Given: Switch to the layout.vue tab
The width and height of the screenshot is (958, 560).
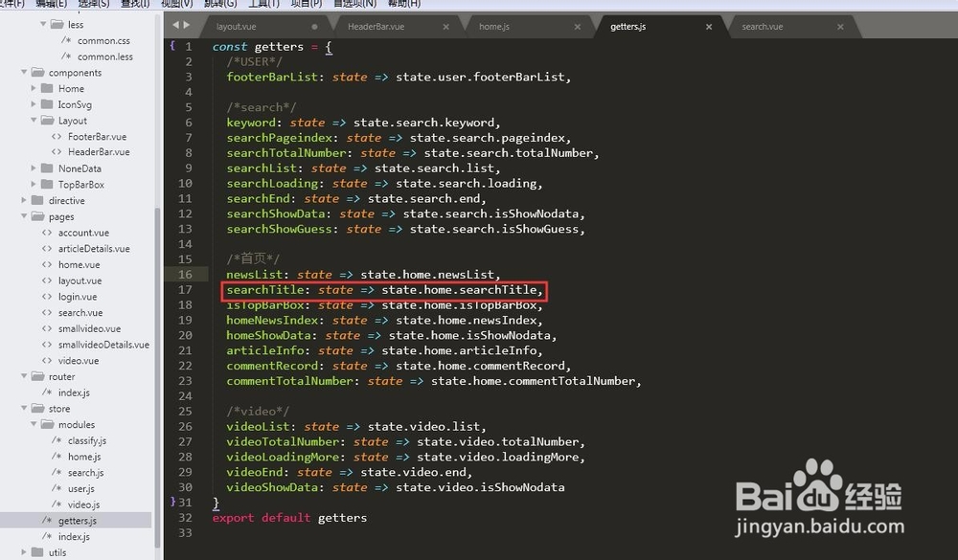Looking at the screenshot, I should point(236,26).
